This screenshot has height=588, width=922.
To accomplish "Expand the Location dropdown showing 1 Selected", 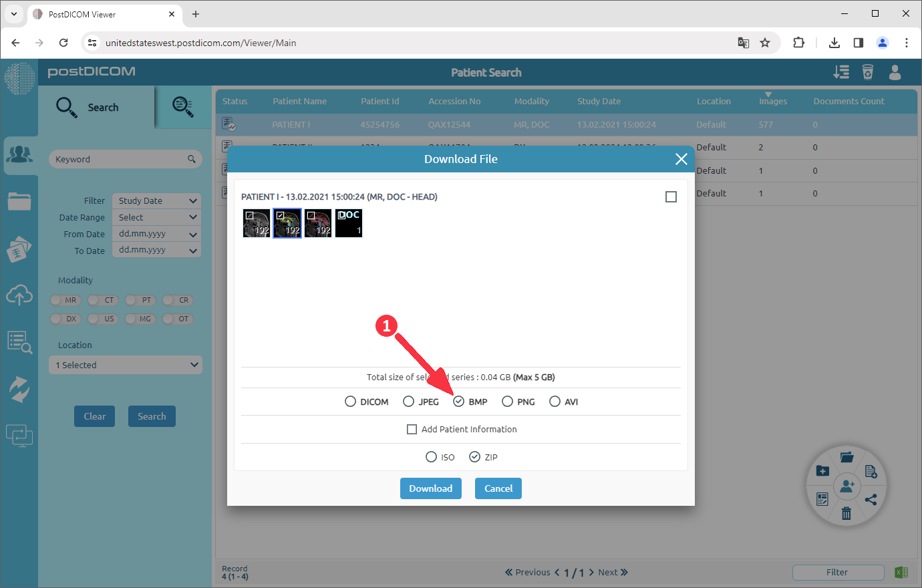I will [x=125, y=364].
